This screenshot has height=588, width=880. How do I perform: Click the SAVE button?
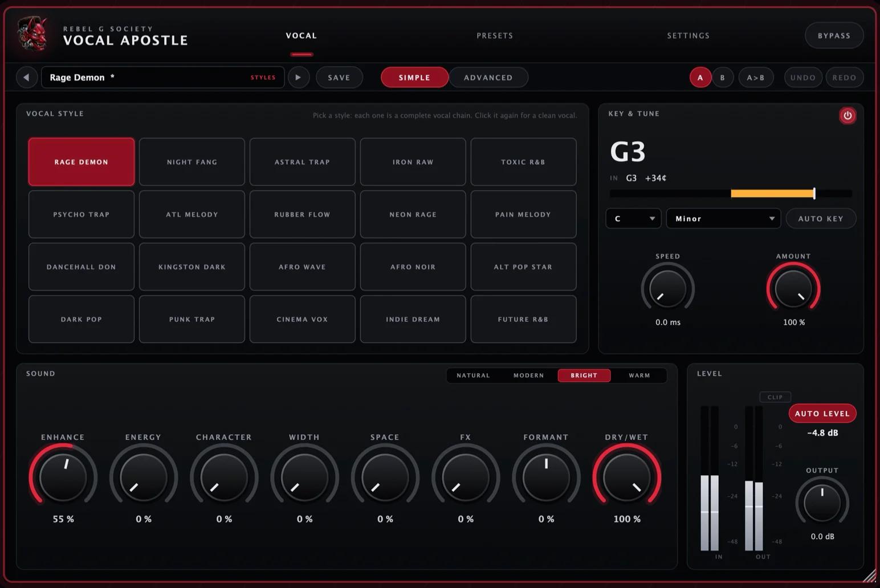pyautogui.click(x=339, y=77)
